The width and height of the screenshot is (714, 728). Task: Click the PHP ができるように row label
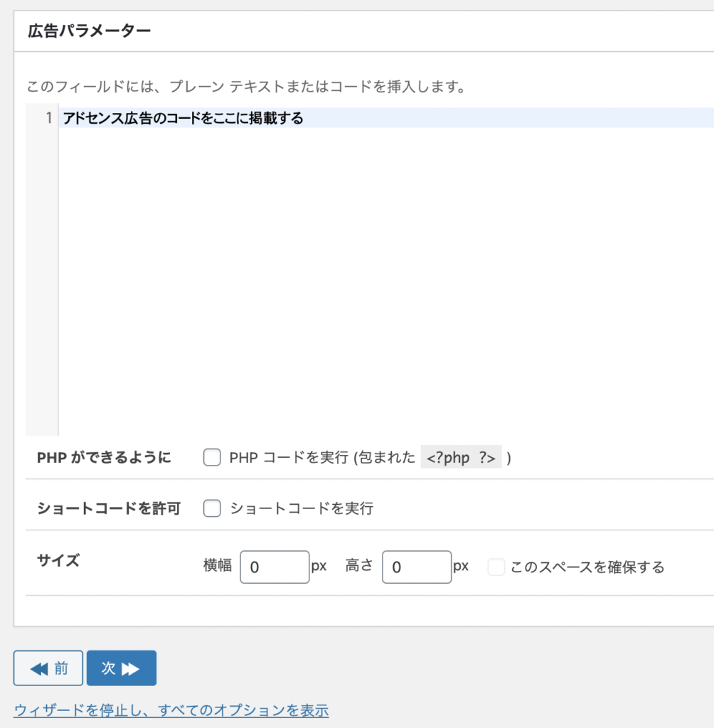104,458
